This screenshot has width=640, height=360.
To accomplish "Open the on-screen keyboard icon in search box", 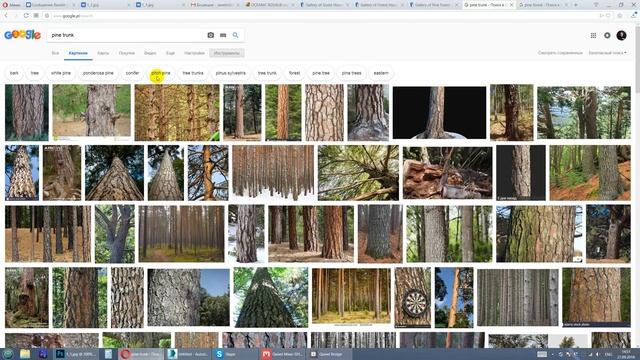I will (x=223, y=35).
